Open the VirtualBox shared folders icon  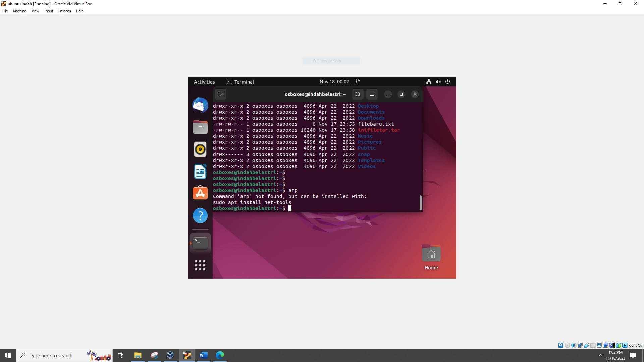click(x=593, y=345)
